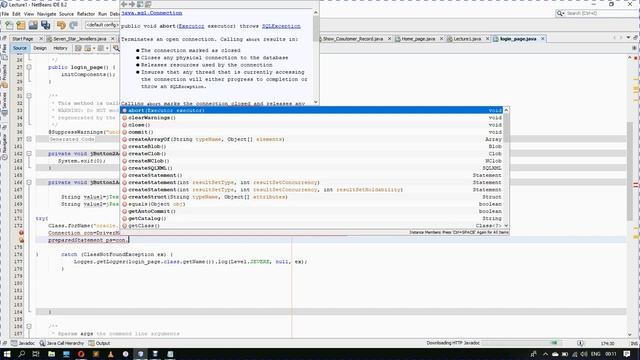Screen dimensions: 640x360
Task: Open Javadoc in external browser icon
Action: point(140,4)
